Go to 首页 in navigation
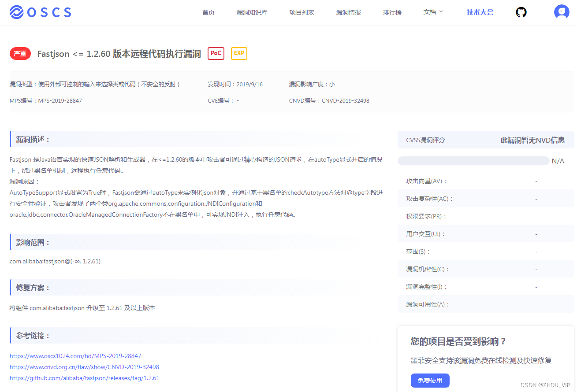Screen dimensions: 577x392 tap(208, 12)
